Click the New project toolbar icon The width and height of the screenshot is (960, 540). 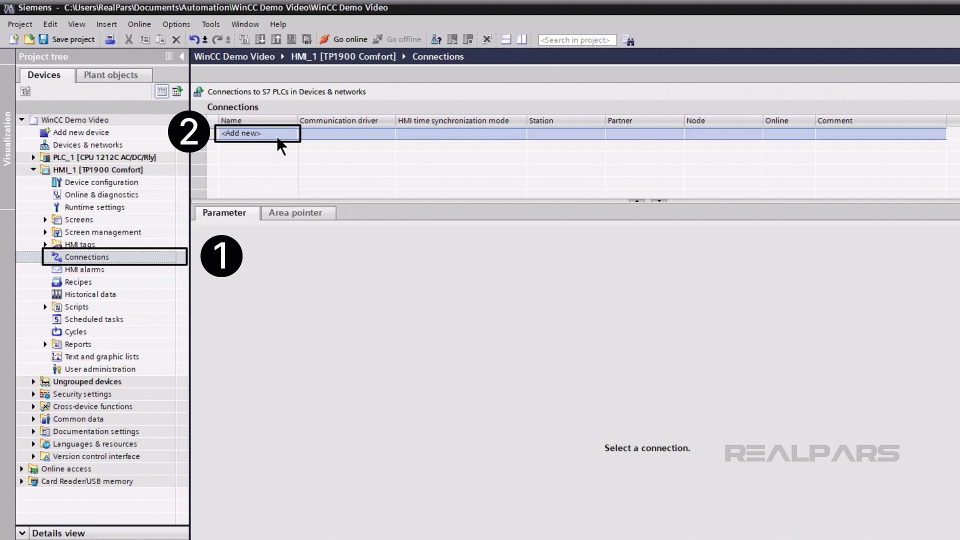13,39
